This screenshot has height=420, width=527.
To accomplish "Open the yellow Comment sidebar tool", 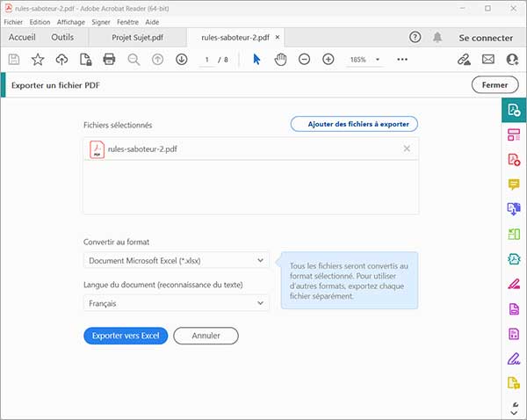I will pyautogui.click(x=514, y=185).
